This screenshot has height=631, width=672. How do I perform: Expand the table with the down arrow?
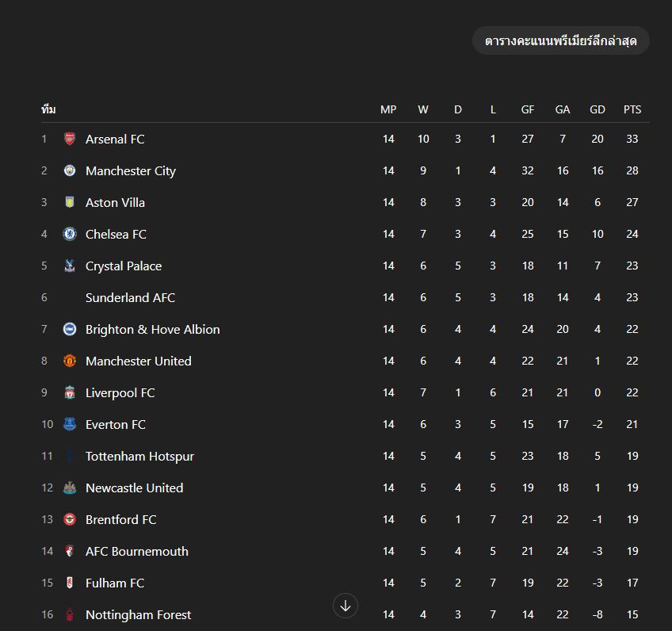(346, 606)
